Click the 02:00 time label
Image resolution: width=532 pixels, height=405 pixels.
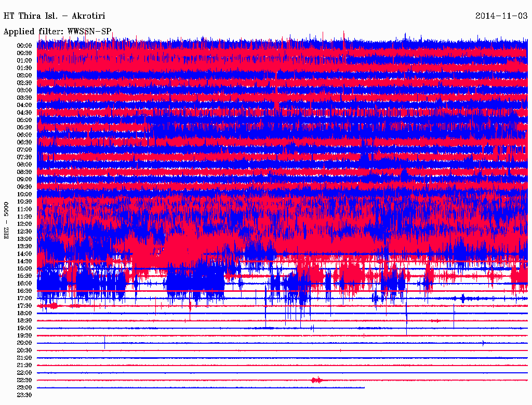point(24,76)
